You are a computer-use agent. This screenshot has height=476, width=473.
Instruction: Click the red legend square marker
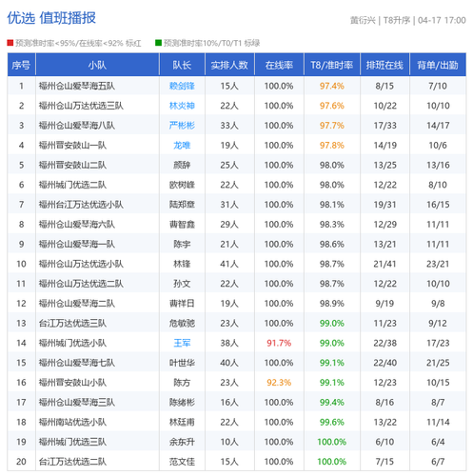pyautogui.click(x=10, y=43)
